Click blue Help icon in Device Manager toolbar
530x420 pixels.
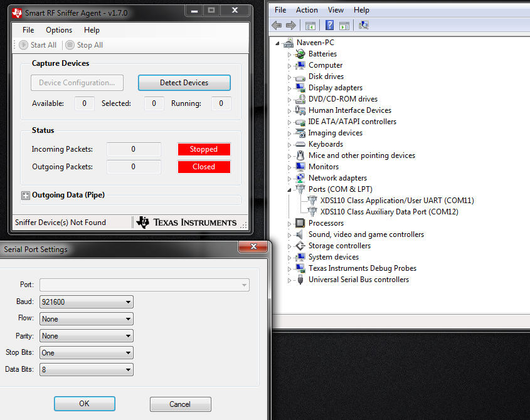[329, 25]
